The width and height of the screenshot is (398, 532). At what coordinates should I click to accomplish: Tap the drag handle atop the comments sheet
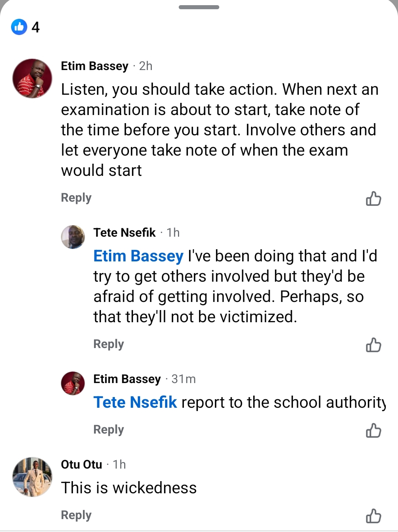[199, 7]
